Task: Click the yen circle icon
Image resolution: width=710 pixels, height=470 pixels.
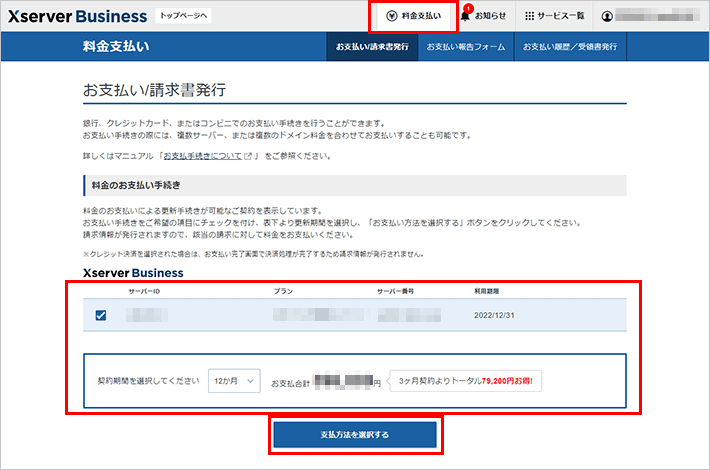Action: pos(392,16)
